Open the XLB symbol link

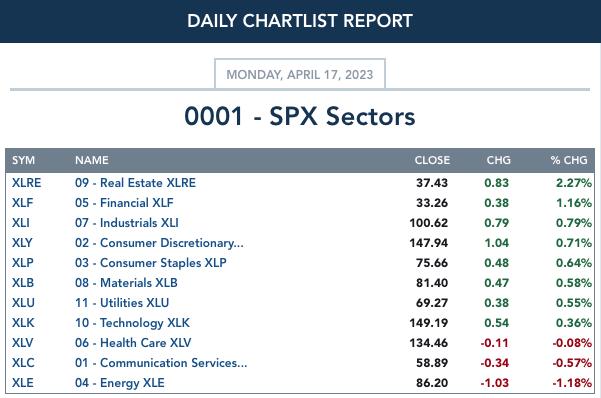[23, 283]
